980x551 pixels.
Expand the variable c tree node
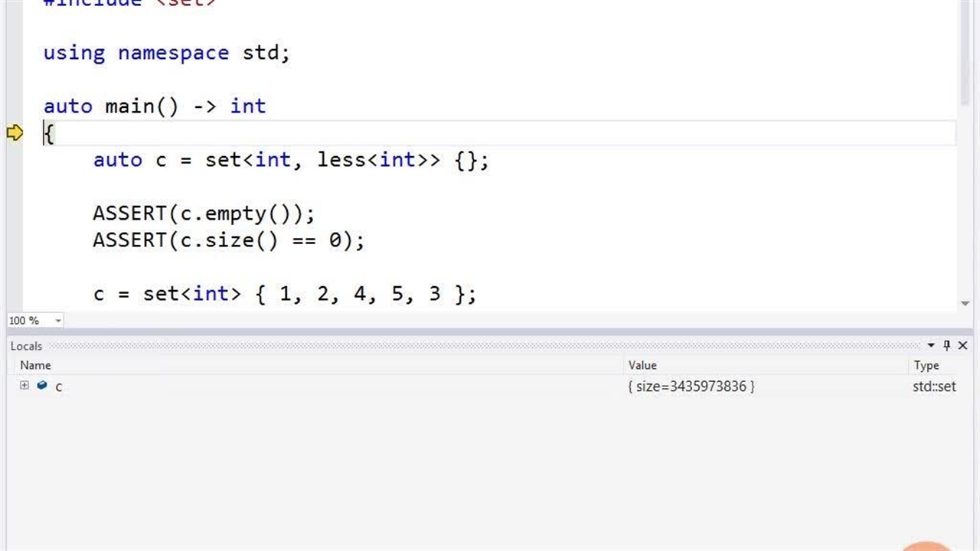(24, 386)
